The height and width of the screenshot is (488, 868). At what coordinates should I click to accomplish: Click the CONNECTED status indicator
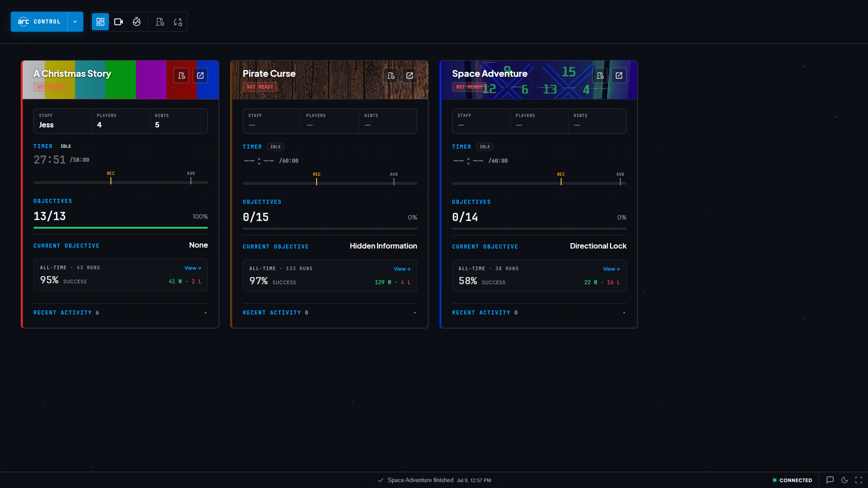(792, 480)
